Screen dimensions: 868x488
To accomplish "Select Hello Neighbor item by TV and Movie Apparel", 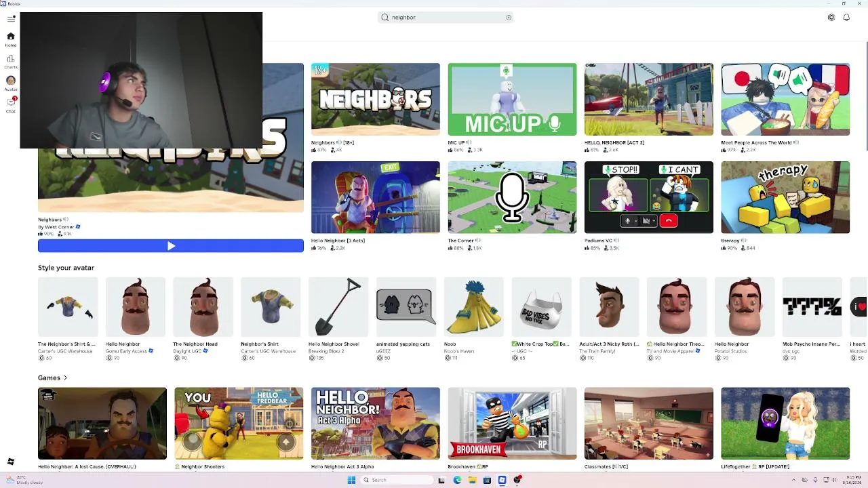I will point(677,307).
